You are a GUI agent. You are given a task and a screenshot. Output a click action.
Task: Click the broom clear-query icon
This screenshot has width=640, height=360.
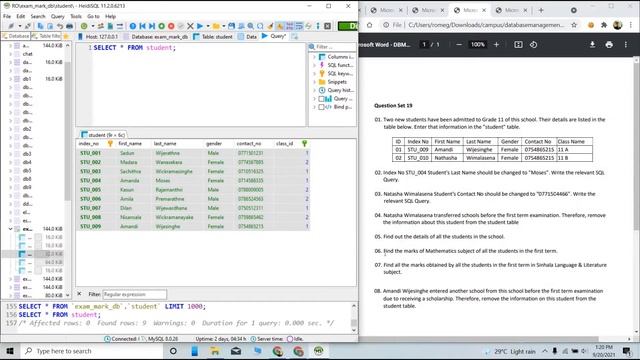click(x=270, y=26)
